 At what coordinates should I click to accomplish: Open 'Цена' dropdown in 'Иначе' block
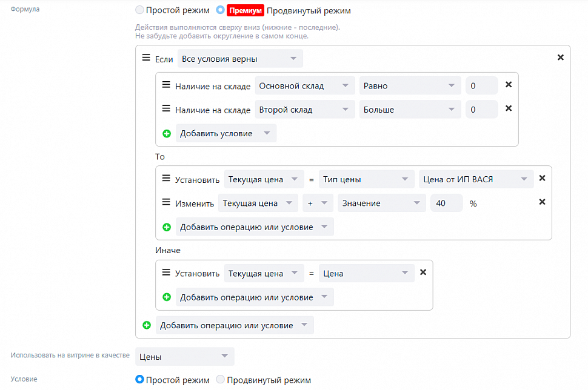tap(366, 274)
